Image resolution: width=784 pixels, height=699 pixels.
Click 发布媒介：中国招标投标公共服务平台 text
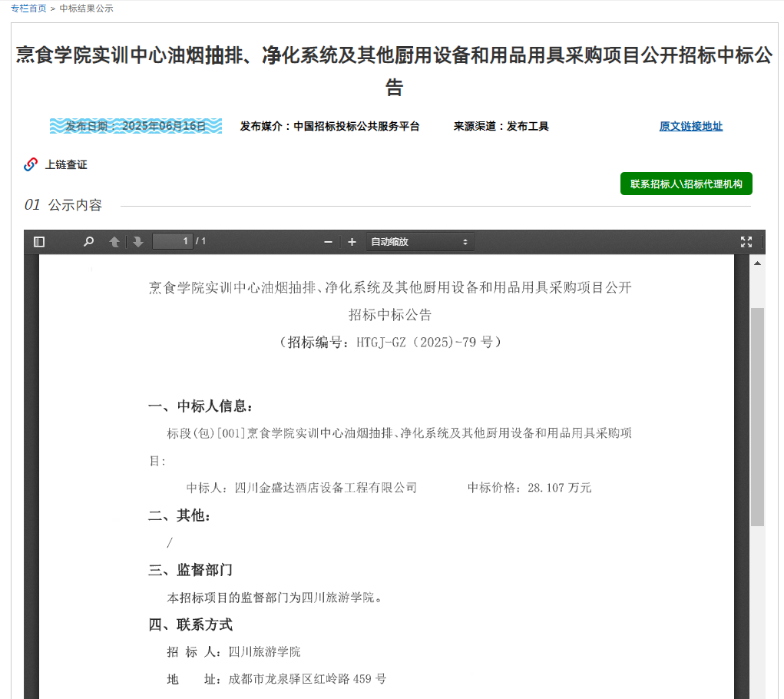[x=329, y=127]
